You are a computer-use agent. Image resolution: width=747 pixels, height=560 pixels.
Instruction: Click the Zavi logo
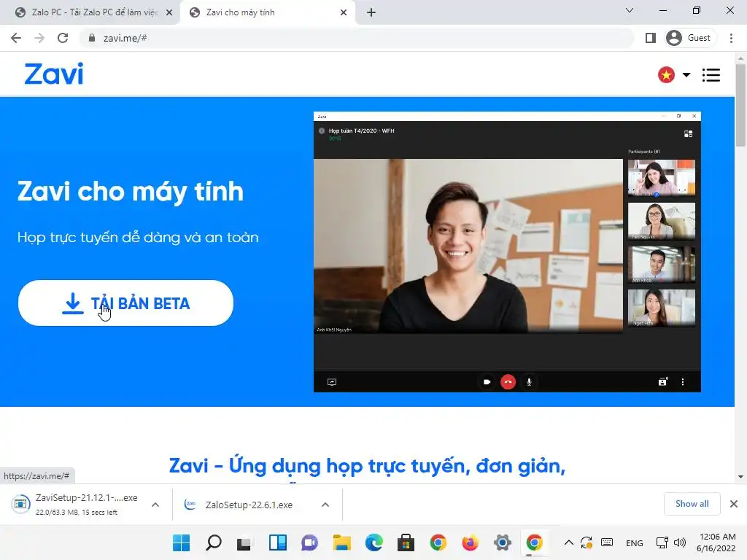click(x=54, y=74)
